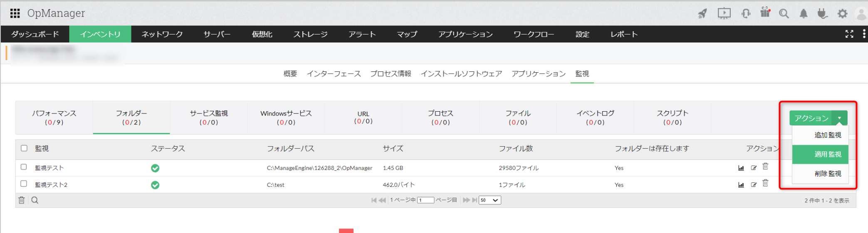The height and width of the screenshot is (233, 868).
Task: Go to first page pagination icon
Action: pyautogui.click(x=374, y=200)
